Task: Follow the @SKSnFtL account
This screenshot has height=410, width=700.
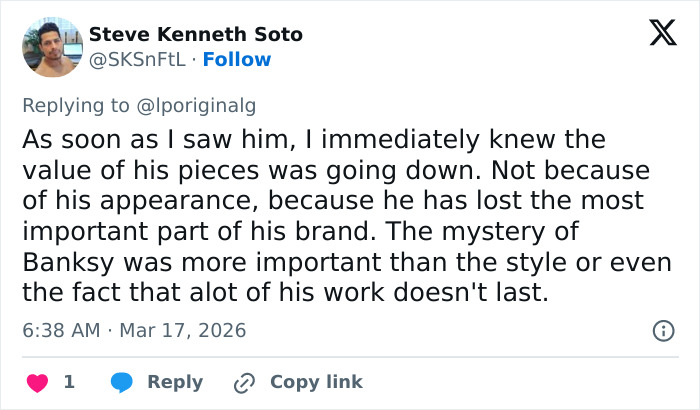Action: click(239, 60)
